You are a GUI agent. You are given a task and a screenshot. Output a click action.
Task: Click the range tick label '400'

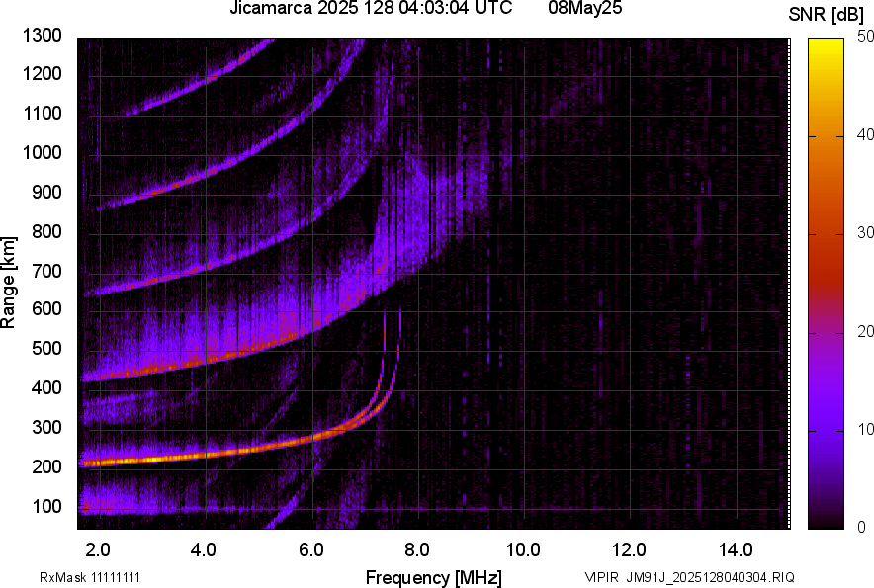46,387
